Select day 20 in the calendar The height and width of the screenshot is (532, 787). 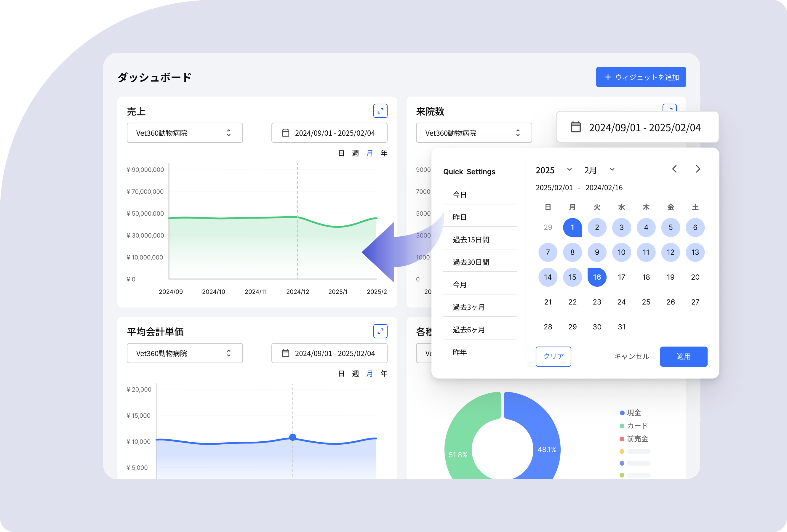pyautogui.click(x=695, y=277)
